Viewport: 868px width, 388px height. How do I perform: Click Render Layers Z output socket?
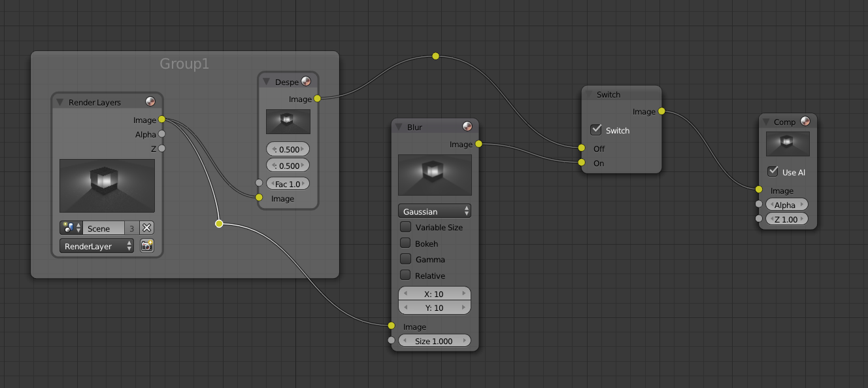click(x=161, y=149)
